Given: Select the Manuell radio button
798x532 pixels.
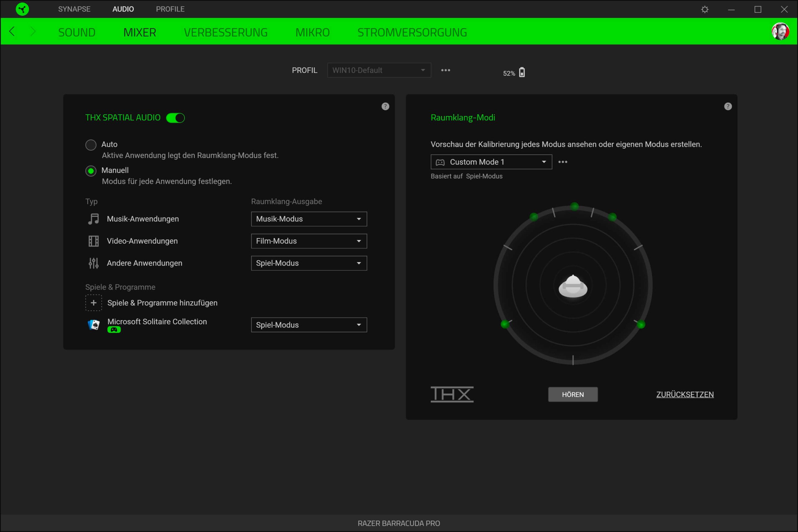Looking at the screenshot, I should 91,171.
